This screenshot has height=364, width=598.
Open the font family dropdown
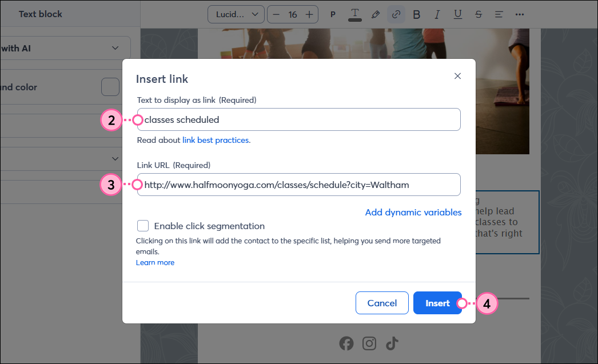click(236, 14)
